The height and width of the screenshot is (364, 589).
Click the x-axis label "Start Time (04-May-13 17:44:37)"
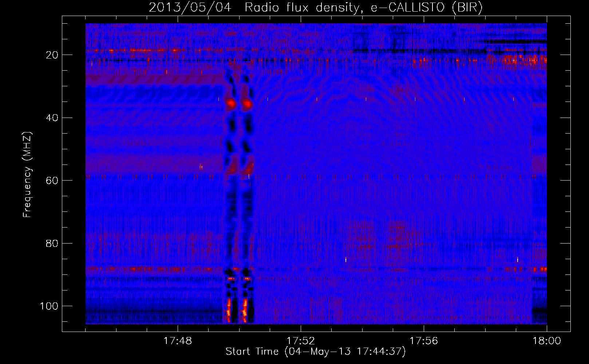coord(316,352)
